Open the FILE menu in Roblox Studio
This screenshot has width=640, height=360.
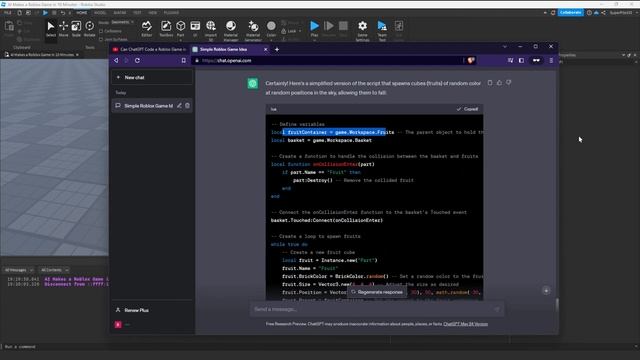click(8, 13)
